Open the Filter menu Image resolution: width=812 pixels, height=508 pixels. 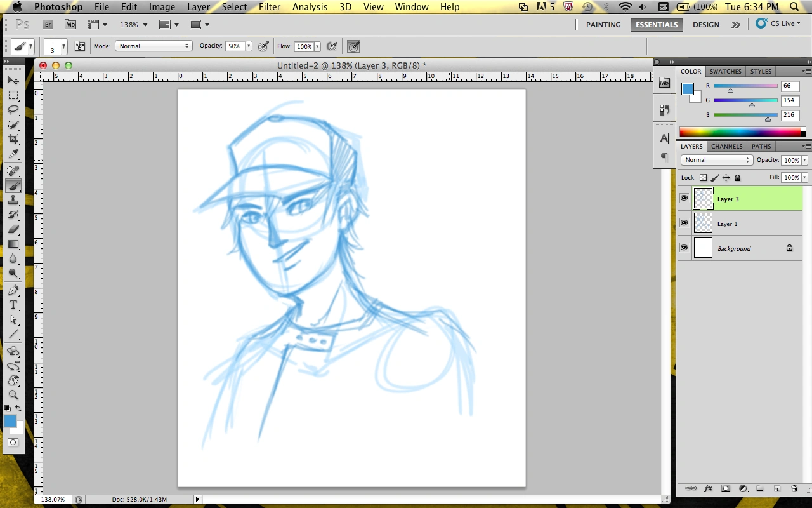270,7
